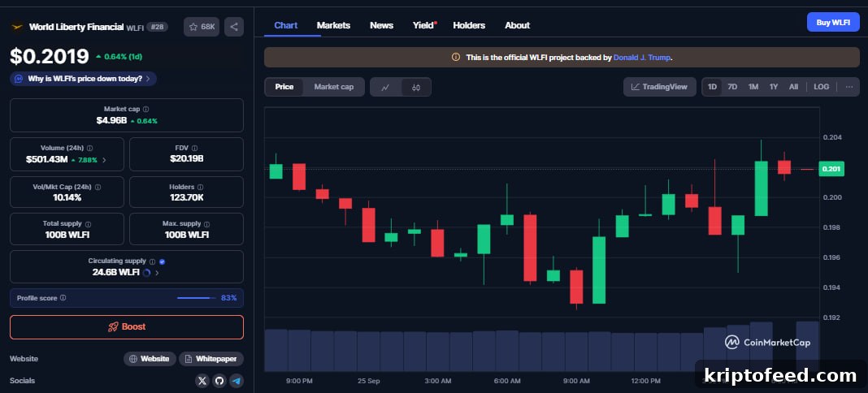Image resolution: width=868 pixels, height=393 pixels.
Task: Open the Yield tab
Action: 424,25
